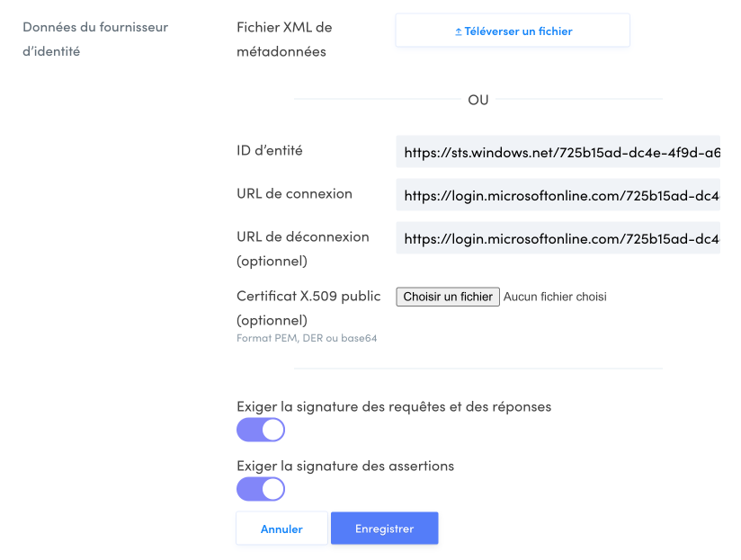Click the "URL de connexion" label
Screen dimensions: 741x560
pyautogui.click(x=294, y=193)
